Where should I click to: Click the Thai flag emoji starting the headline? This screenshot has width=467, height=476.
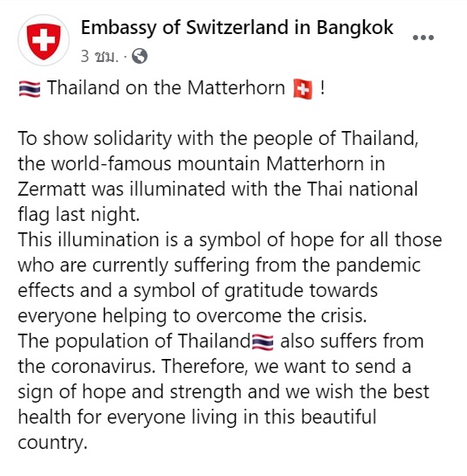[x=30, y=89]
